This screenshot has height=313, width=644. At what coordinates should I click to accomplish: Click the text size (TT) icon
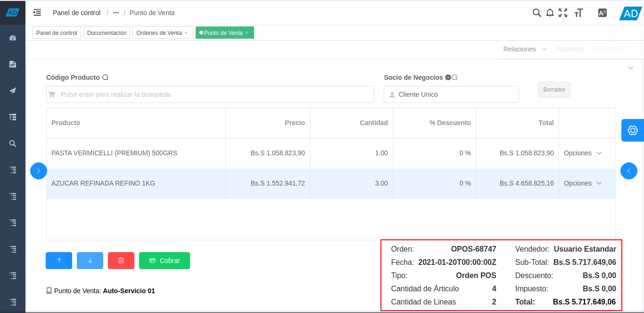(x=579, y=13)
